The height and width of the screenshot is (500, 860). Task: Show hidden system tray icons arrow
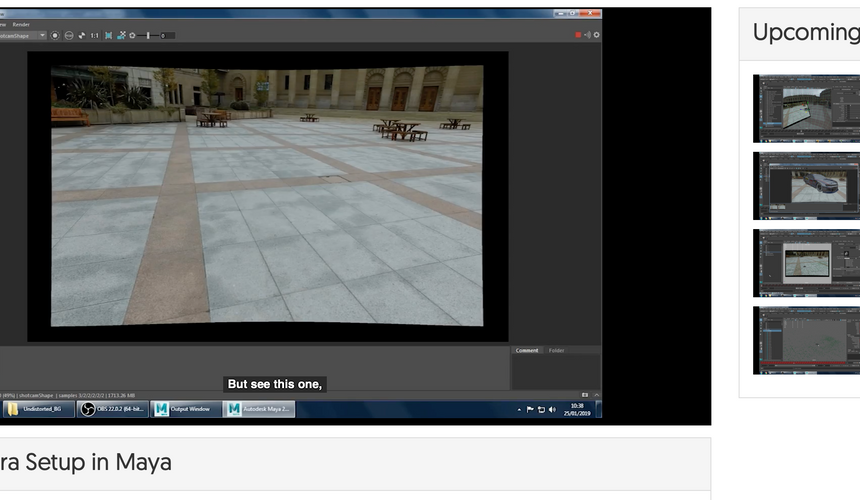click(x=519, y=410)
